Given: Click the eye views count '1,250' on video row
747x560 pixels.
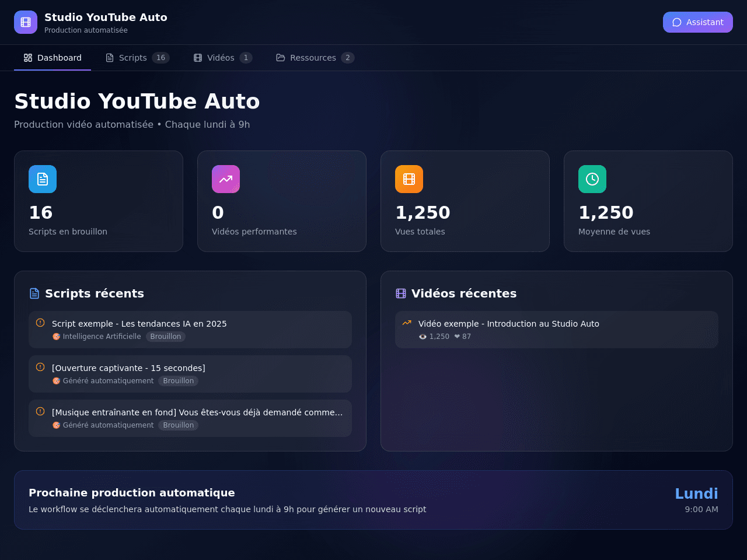Looking at the screenshot, I should point(434,337).
